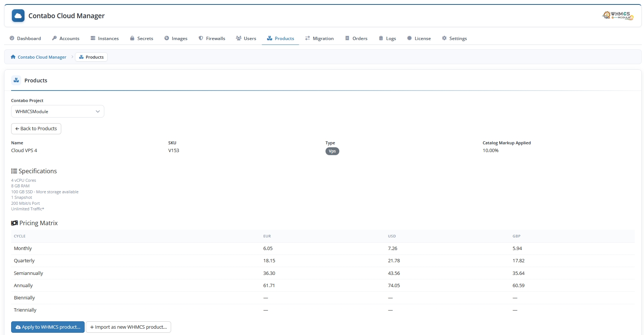The height and width of the screenshot is (335, 644).
Task: Click Apply to WHMCS product button
Action: (48, 327)
